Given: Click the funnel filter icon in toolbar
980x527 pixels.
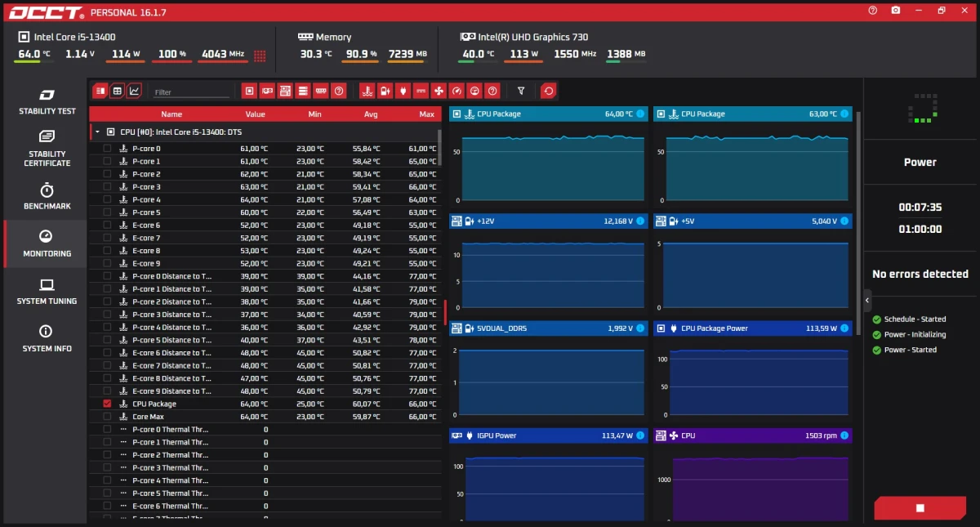Looking at the screenshot, I should pyautogui.click(x=521, y=91).
